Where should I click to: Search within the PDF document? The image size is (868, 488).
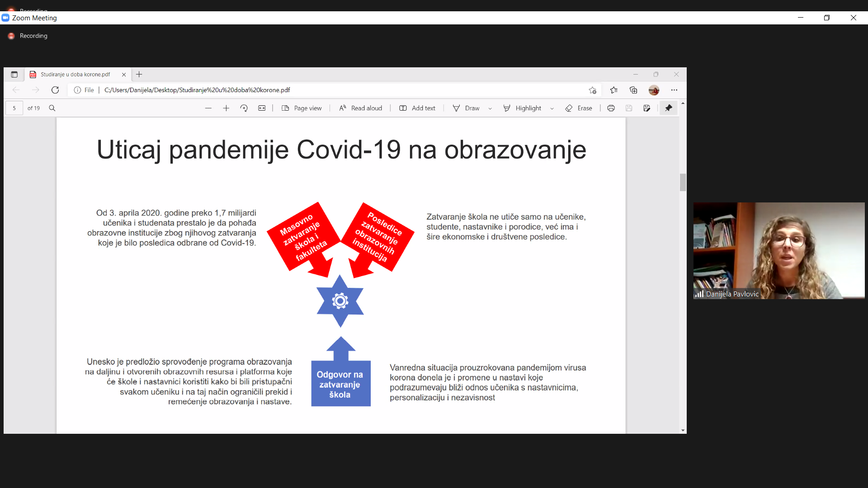pos(52,108)
